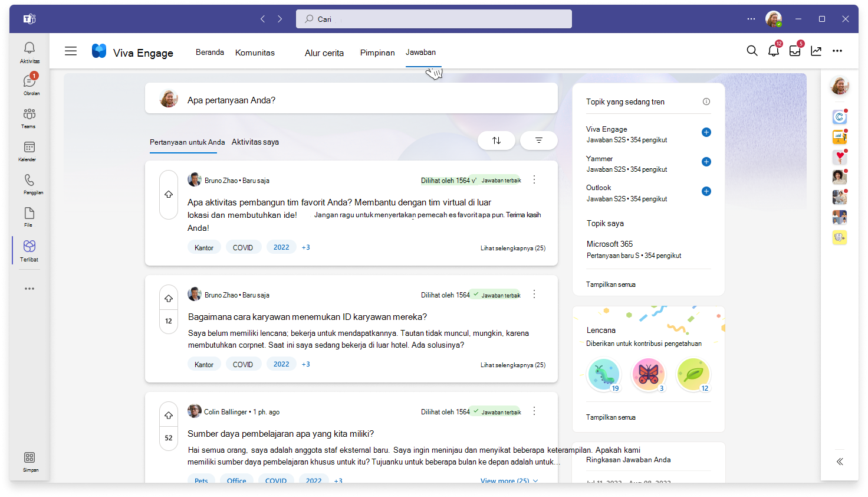Screen dimensions: 868x497
Task: Open Colin Ballinger author name
Action: (225, 412)
